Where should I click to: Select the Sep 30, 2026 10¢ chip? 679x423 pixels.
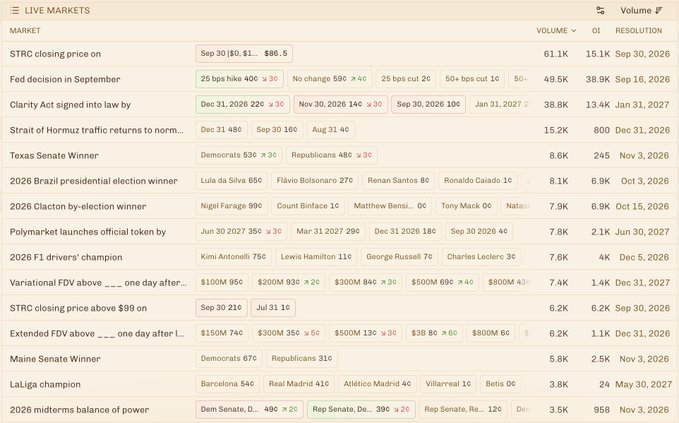click(428, 104)
